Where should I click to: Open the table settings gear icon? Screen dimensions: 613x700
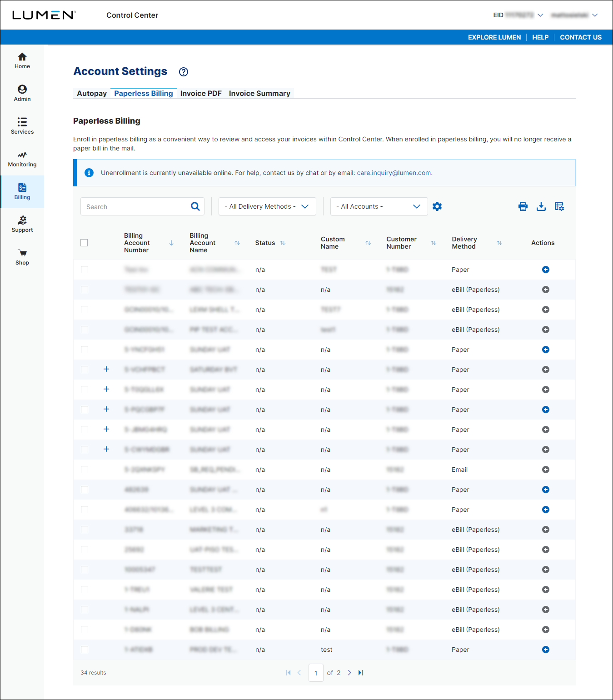(437, 206)
